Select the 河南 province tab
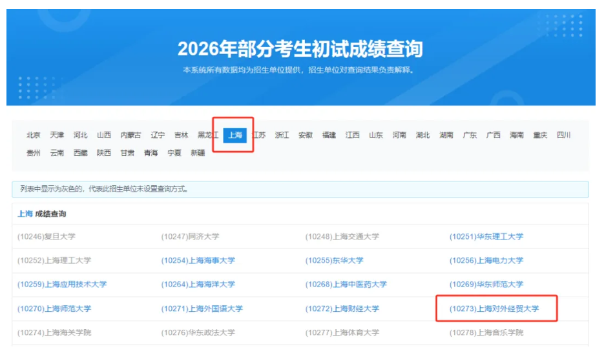The height and width of the screenshot is (364, 604). [399, 135]
